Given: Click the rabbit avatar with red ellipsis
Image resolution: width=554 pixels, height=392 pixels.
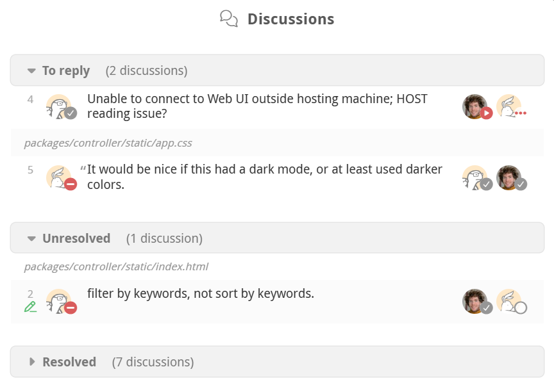Looking at the screenshot, I should (x=508, y=106).
